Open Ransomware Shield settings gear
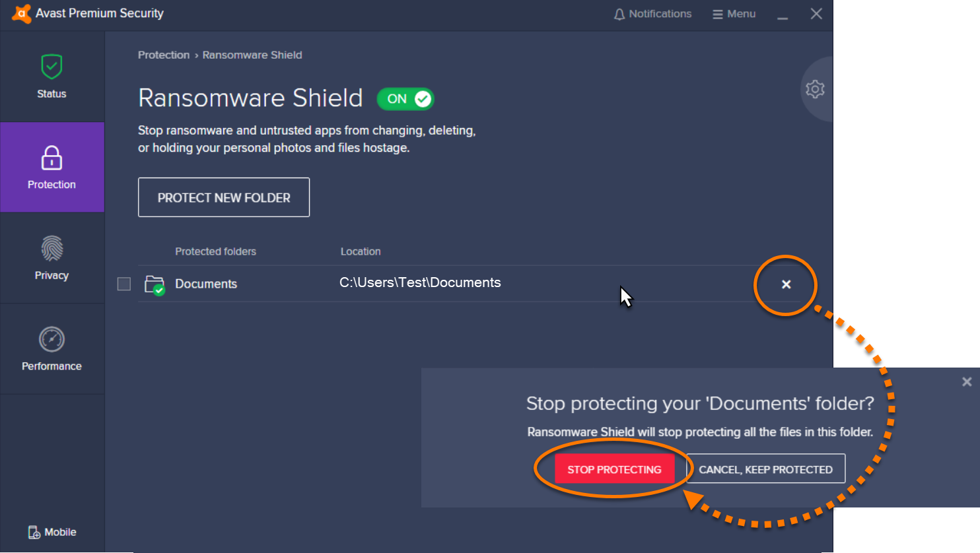The height and width of the screenshot is (553, 980). pos(815,89)
